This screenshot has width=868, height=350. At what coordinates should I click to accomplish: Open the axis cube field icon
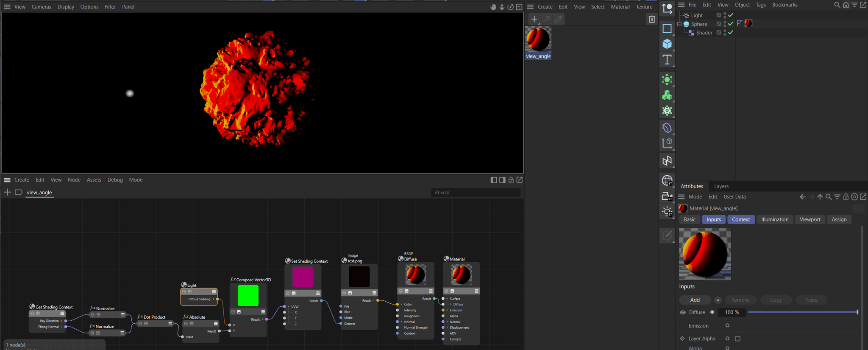click(x=667, y=143)
